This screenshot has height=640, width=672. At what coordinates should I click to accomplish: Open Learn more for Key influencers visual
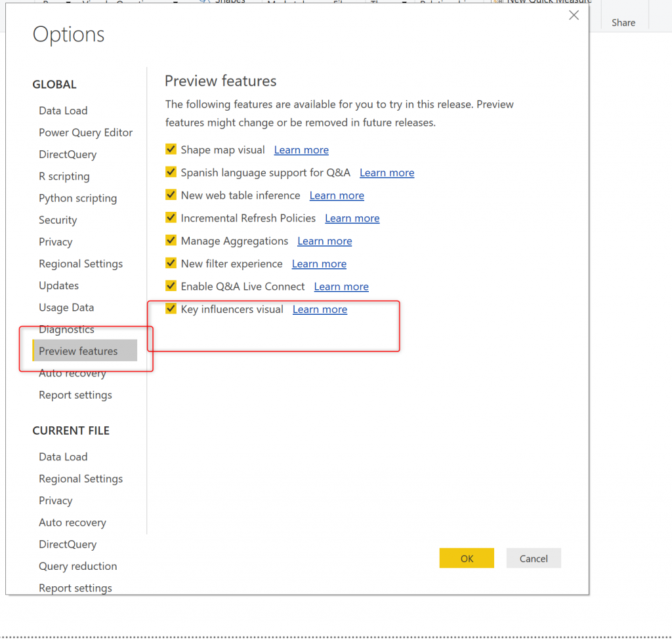(x=320, y=310)
